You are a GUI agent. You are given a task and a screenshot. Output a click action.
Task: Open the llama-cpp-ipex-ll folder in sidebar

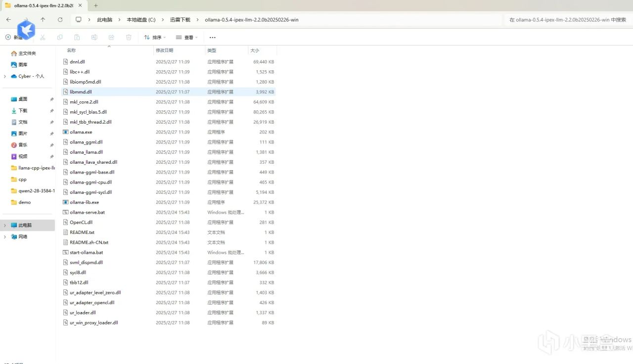(x=33, y=168)
